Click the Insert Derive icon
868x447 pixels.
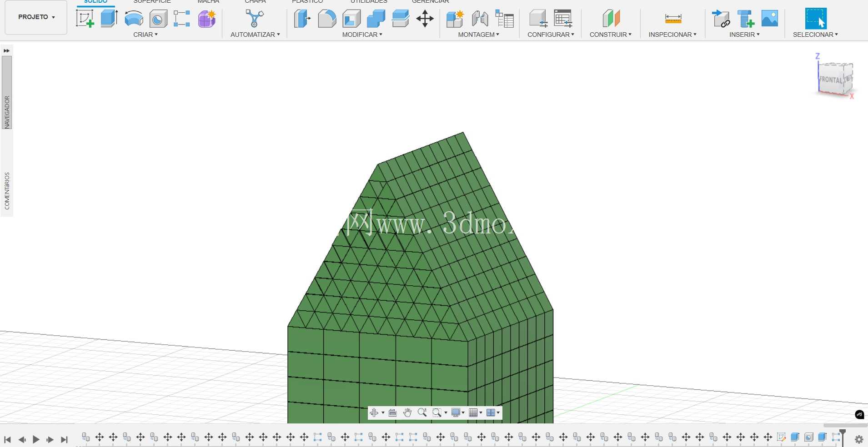click(721, 19)
